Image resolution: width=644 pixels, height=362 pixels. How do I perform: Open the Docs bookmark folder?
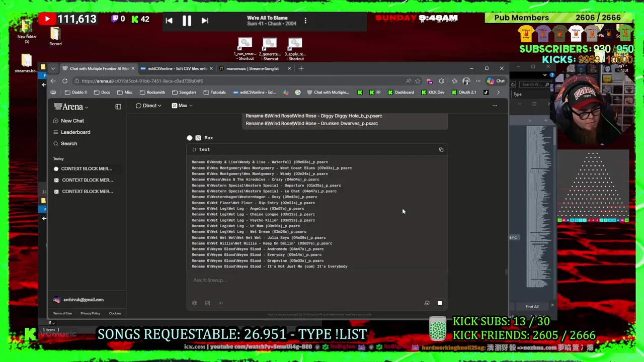coord(102,93)
